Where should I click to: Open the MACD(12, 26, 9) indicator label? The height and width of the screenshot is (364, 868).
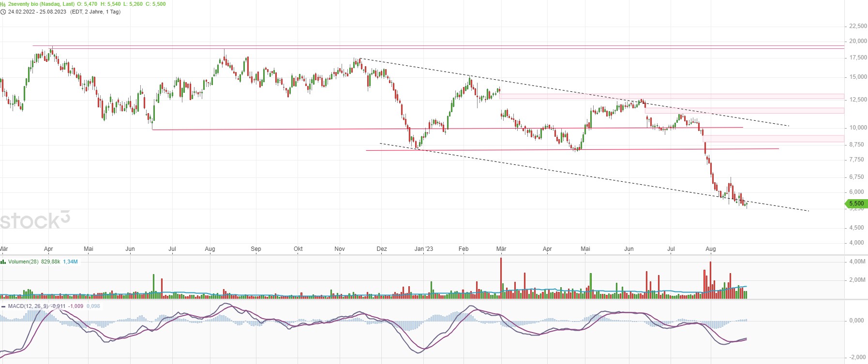point(28,306)
